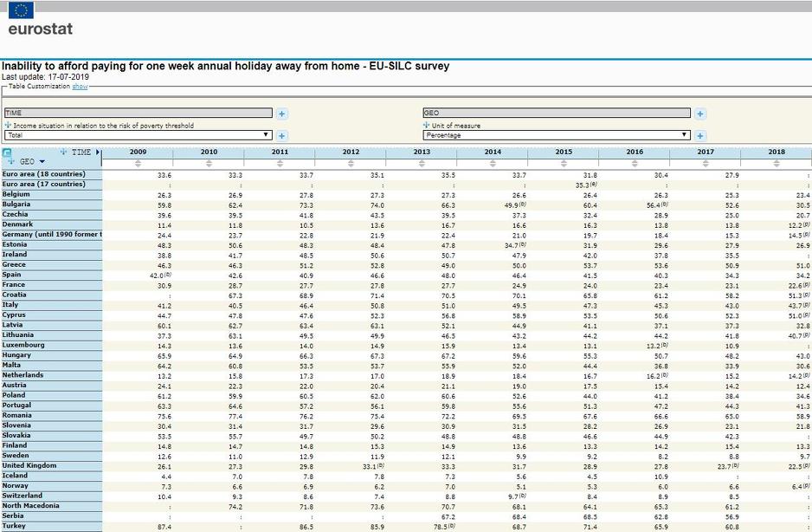The image size is (812, 532).
Task: Click the table corner icon left of TIME header
Action: [8, 153]
